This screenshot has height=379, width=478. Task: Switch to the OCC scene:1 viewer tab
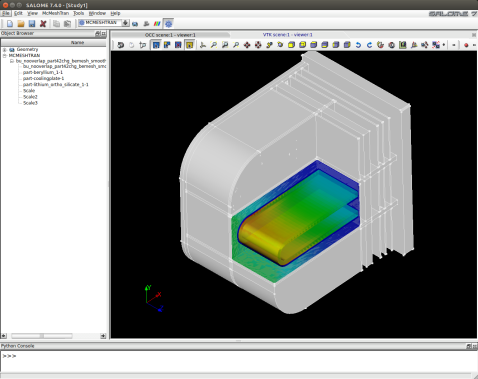[x=170, y=35]
